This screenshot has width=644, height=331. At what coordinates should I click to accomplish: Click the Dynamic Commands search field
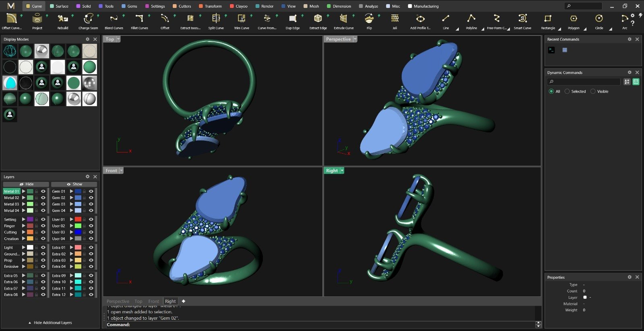coord(584,82)
